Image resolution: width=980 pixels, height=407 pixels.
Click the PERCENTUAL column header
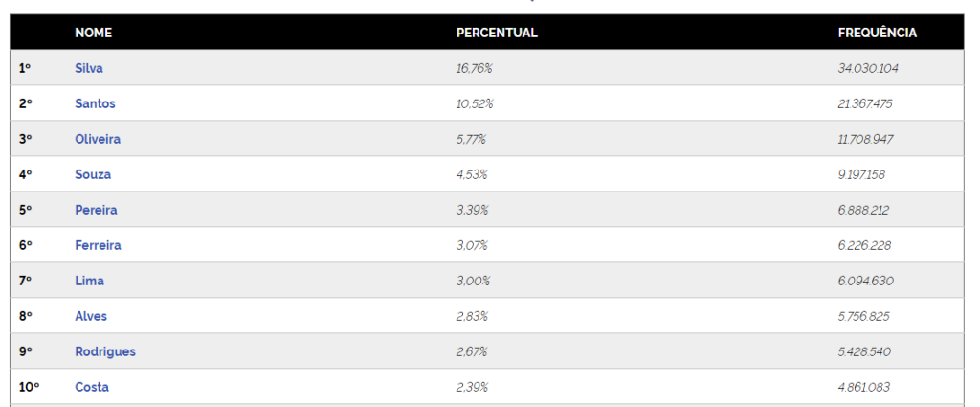pos(497,33)
